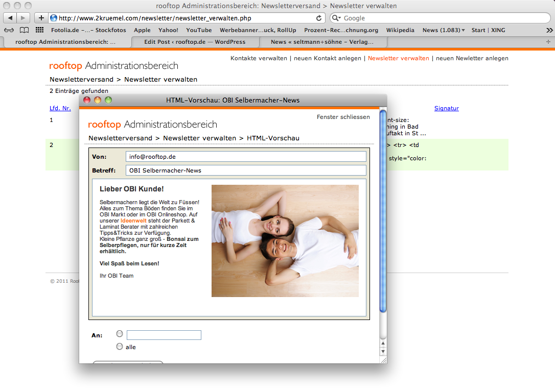555x392 pixels.
Task: Open the Prozent-Rechnung.org bookmark
Action: point(341,30)
